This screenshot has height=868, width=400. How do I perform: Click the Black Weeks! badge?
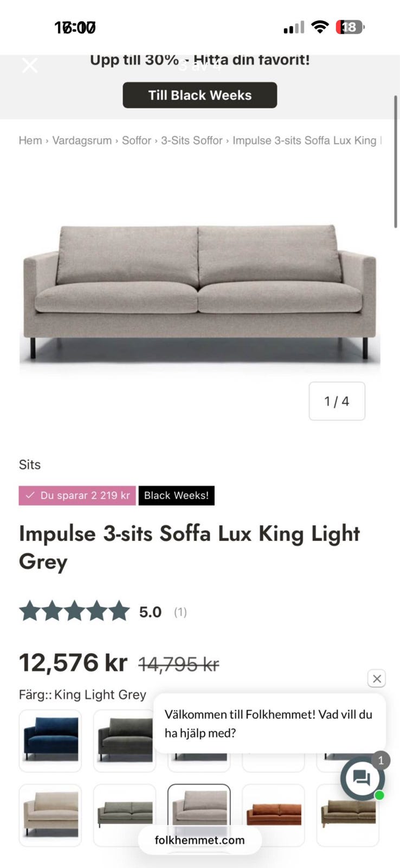(176, 495)
